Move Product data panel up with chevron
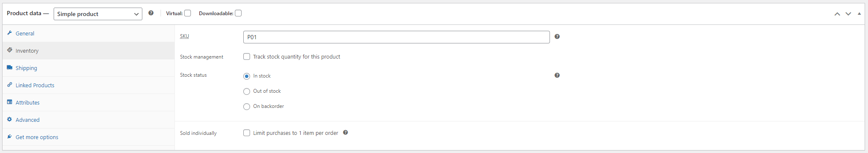 pyautogui.click(x=837, y=14)
